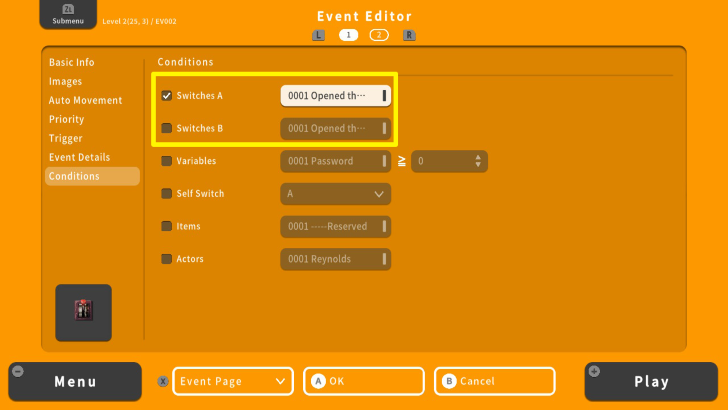
Task: Click the Cancel button
Action: coord(495,381)
